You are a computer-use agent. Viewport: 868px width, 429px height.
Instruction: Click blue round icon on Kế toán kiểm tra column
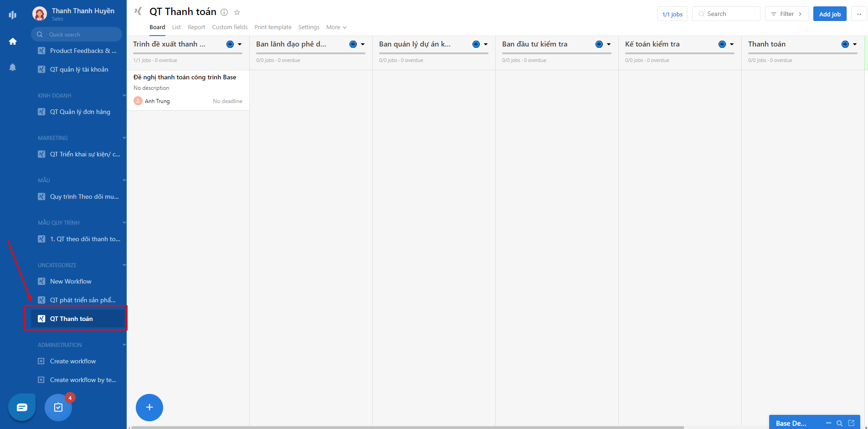722,44
